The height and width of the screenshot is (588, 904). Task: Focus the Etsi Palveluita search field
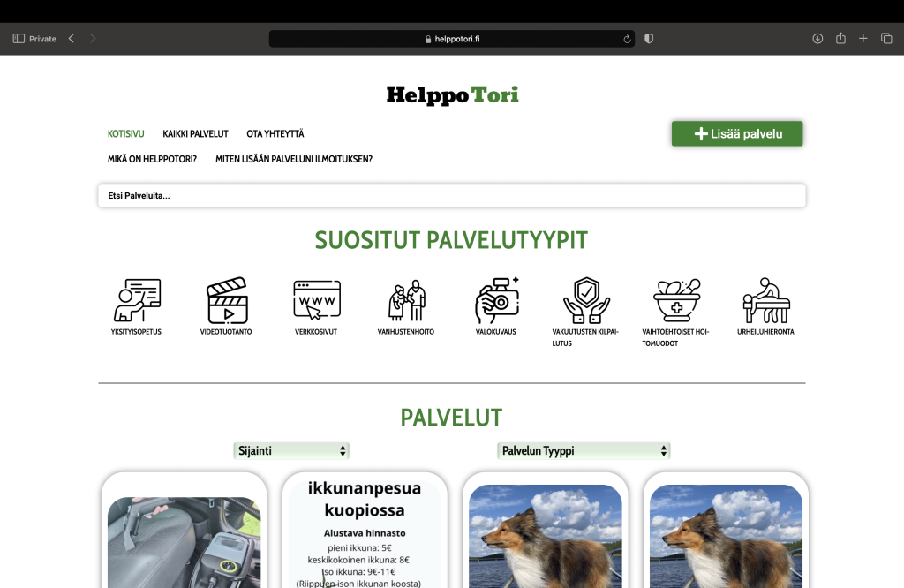452,195
